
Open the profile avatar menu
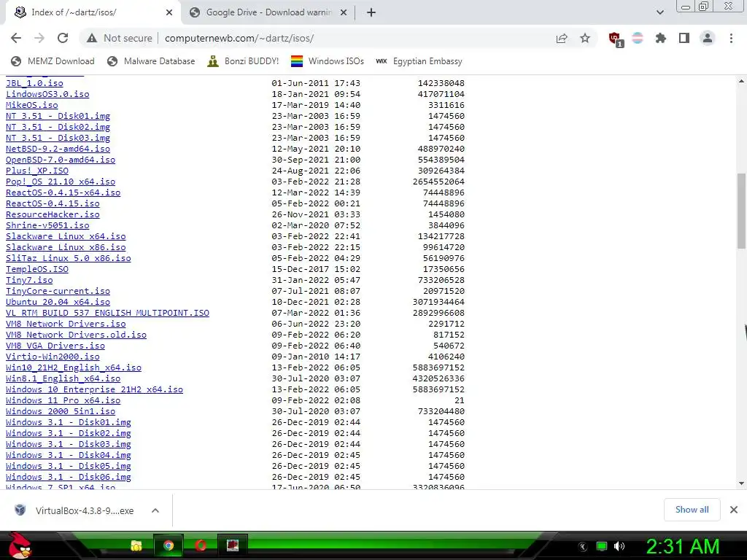click(x=708, y=38)
